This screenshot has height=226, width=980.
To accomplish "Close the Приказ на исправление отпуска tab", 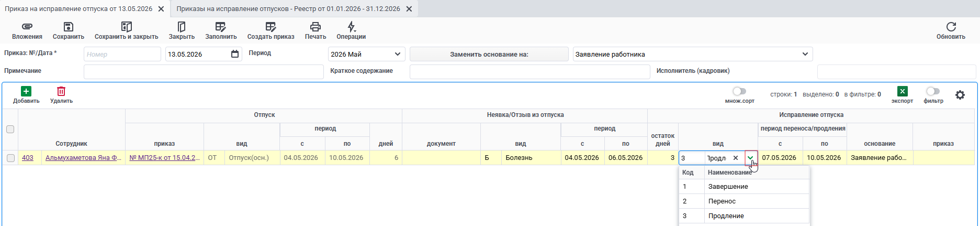I will [161, 9].
